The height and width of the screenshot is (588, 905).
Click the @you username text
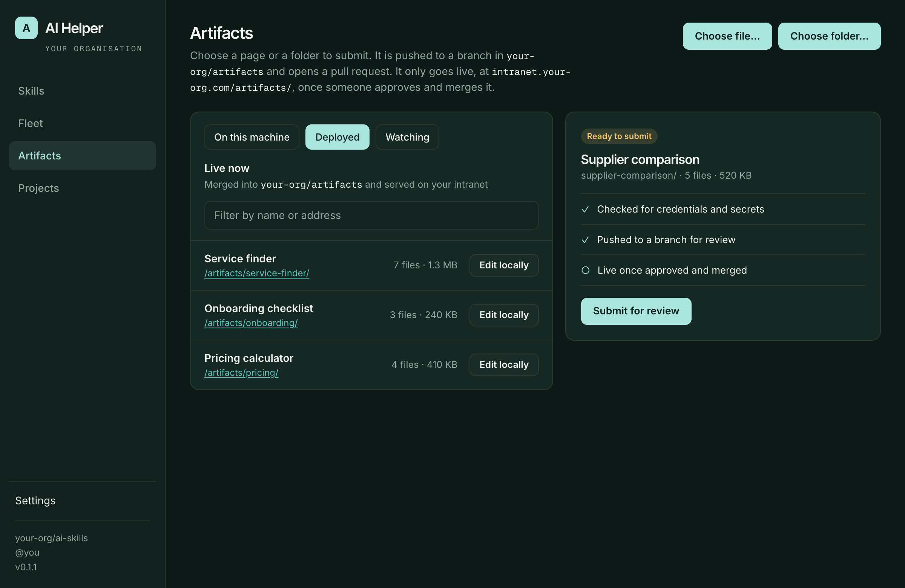pos(27,553)
